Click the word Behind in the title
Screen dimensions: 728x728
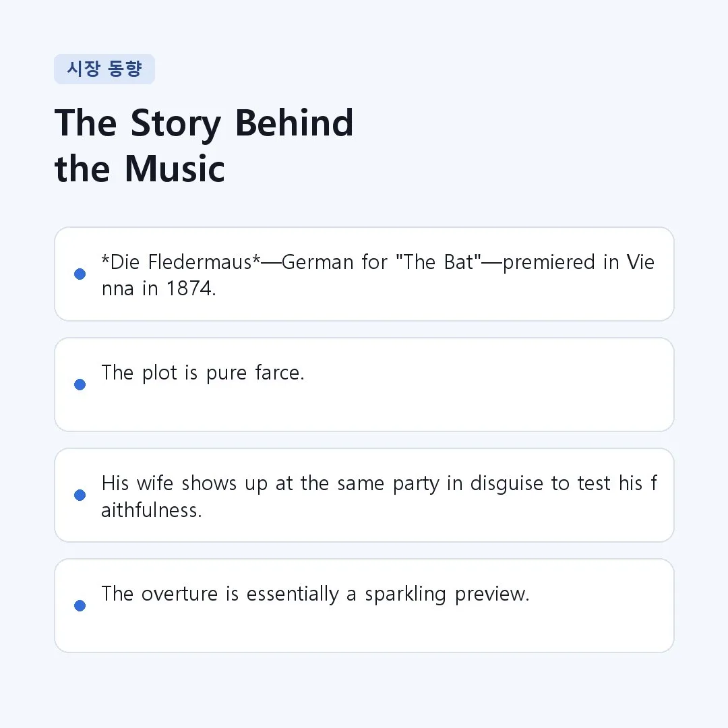[295, 123]
